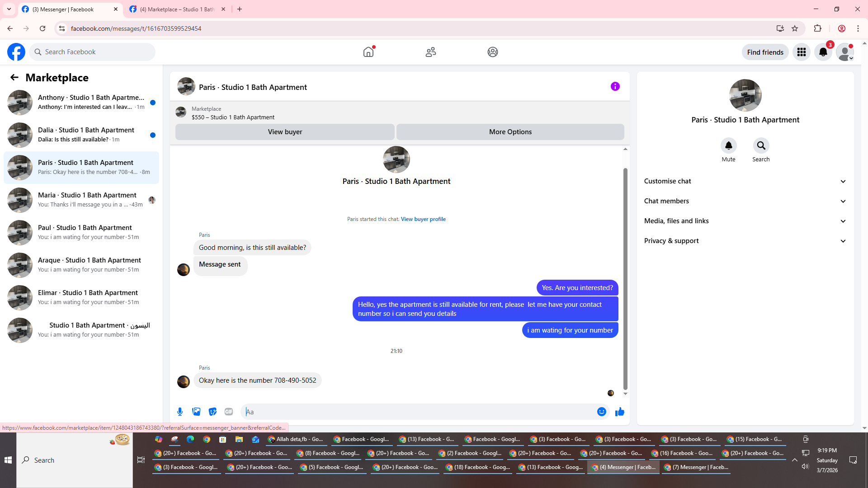Open Anthony's Studio 1 Bath Apartment chat
The height and width of the screenshot is (488, 868).
tap(81, 103)
